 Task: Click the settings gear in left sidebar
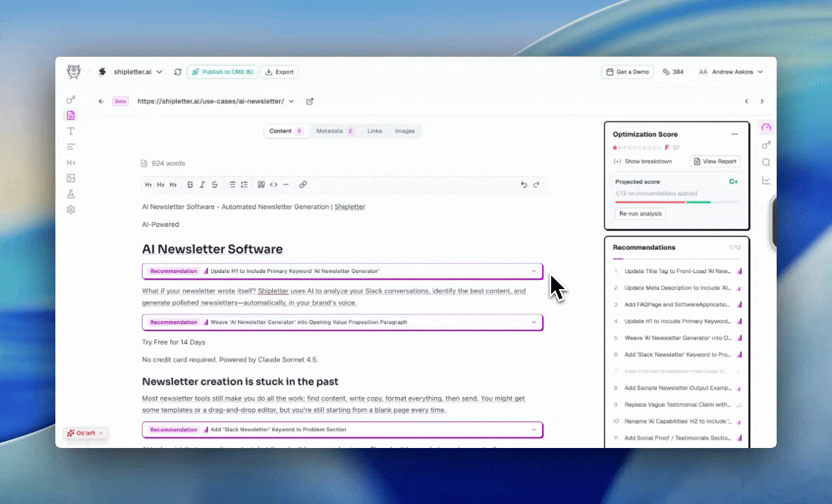70,209
